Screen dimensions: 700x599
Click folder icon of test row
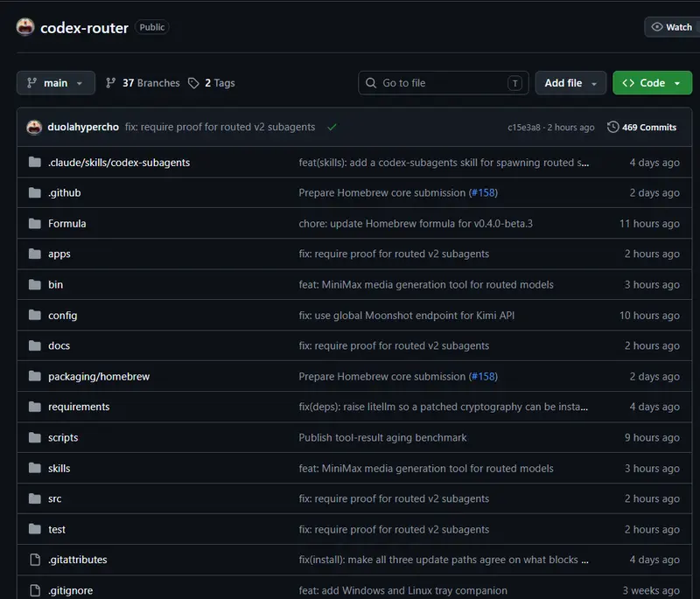(34, 529)
